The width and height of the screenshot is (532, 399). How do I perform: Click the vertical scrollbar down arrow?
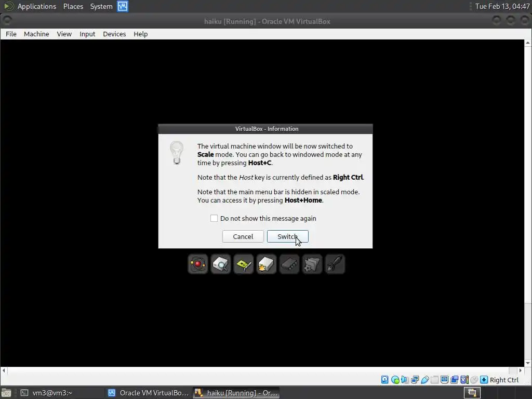[x=528, y=363]
